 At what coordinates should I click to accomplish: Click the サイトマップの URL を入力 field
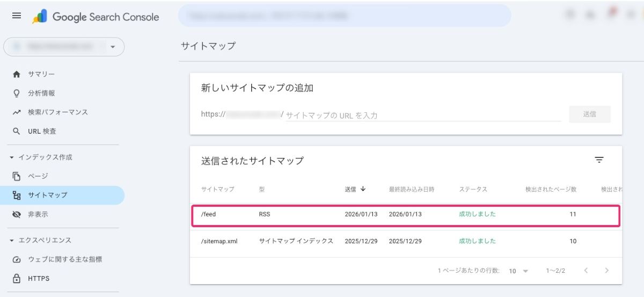tap(423, 115)
